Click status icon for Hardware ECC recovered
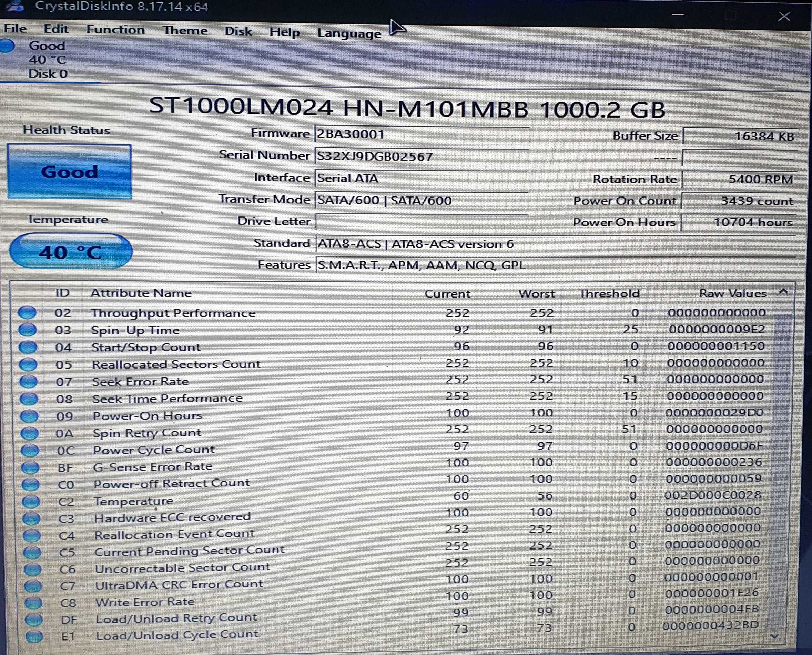Viewport: 812px width, 655px height. point(32,519)
